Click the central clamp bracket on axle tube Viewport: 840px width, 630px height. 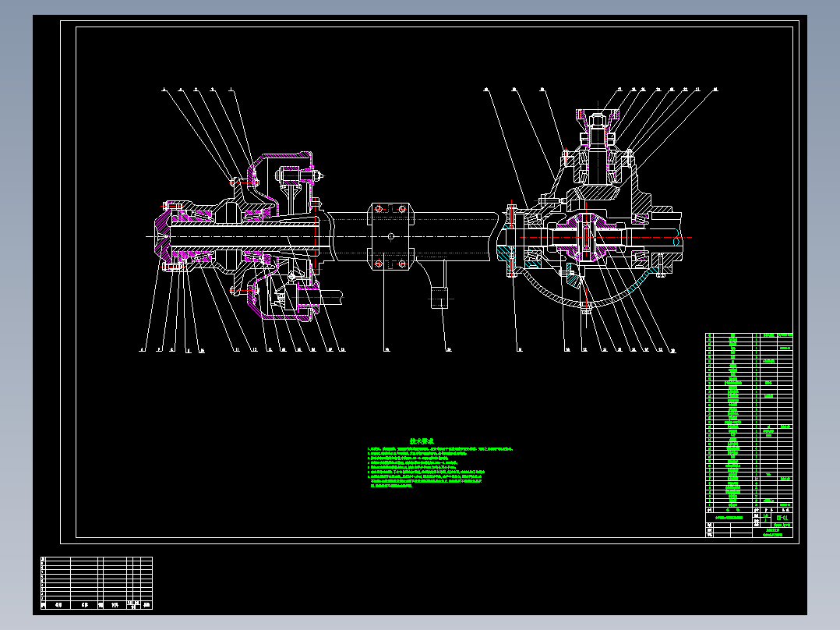coord(390,236)
